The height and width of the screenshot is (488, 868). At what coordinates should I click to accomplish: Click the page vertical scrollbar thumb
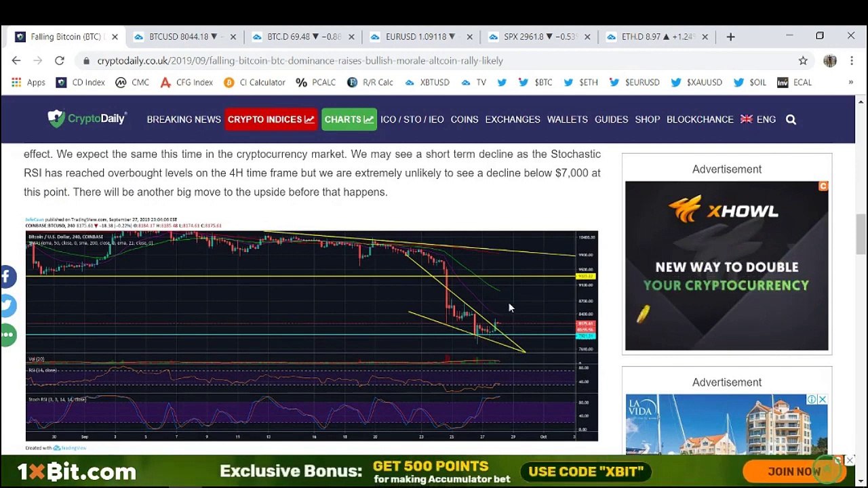point(861,234)
